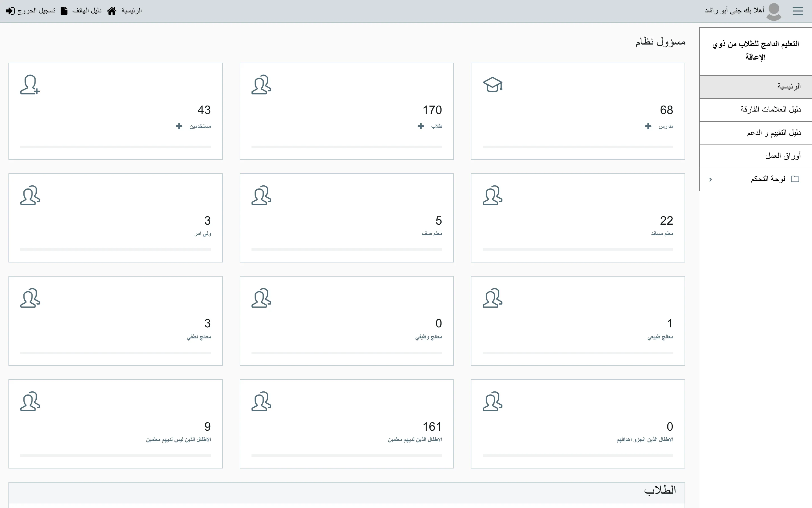Click the phone guide document icon
The width and height of the screenshot is (812, 508).
[x=64, y=11]
